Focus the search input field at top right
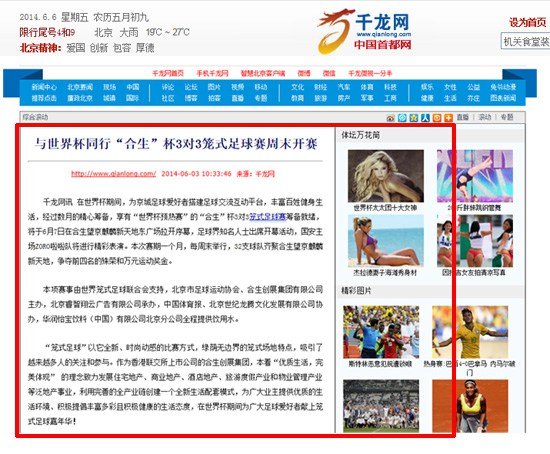This screenshot has width=550, height=454. 525,42
